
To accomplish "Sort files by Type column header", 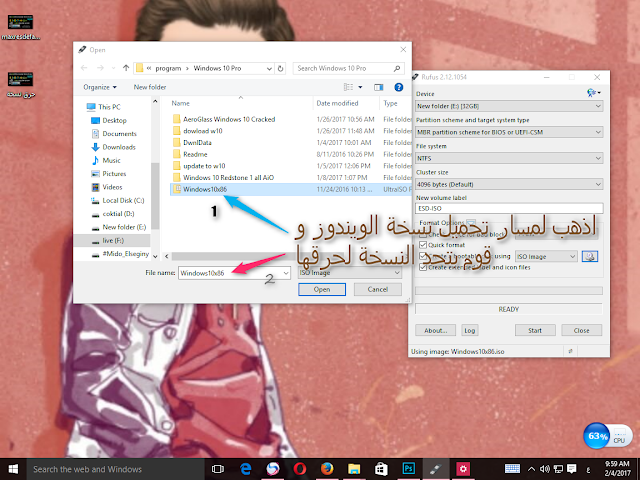I will point(390,103).
